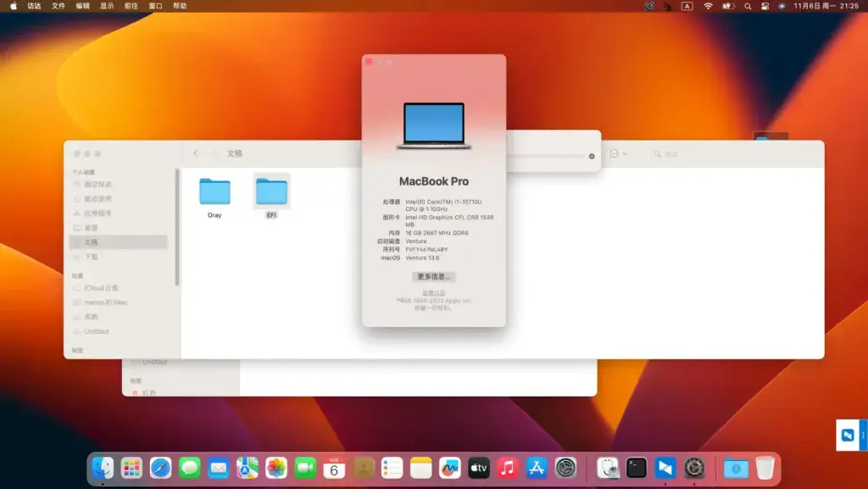
Task: Open the 文件 menu
Action: [58, 6]
